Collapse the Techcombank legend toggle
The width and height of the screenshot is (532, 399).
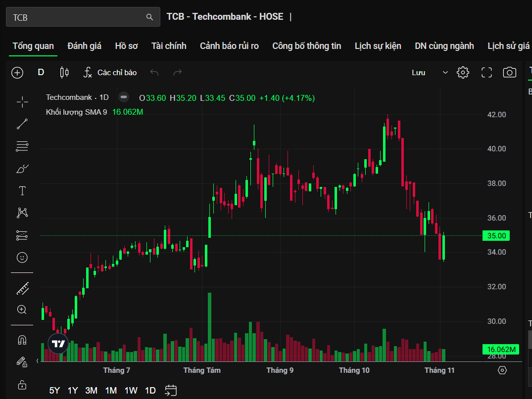(x=124, y=97)
